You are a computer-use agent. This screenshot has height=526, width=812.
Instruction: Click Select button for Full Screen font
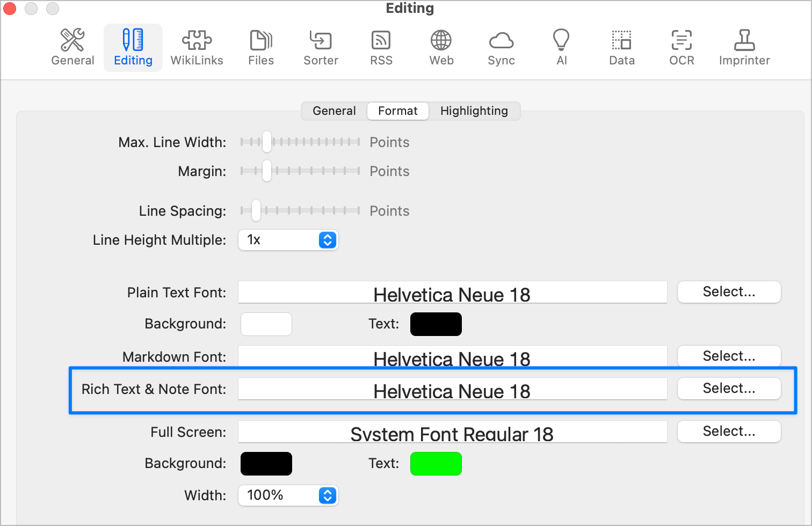point(729,432)
